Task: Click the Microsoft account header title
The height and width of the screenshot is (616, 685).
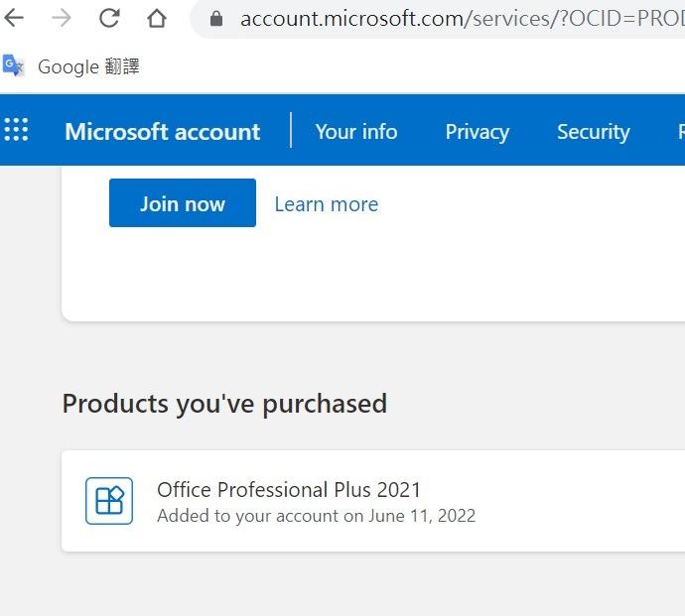Action: (163, 131)
